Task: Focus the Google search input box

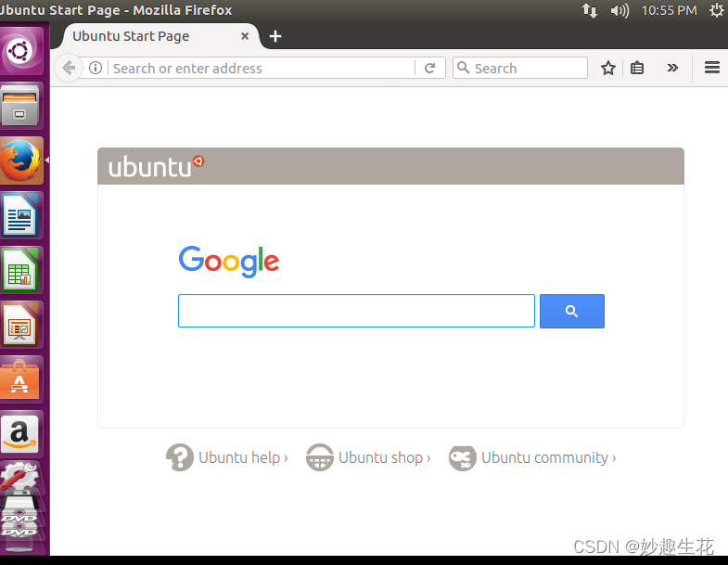Action: click(356, 311)
